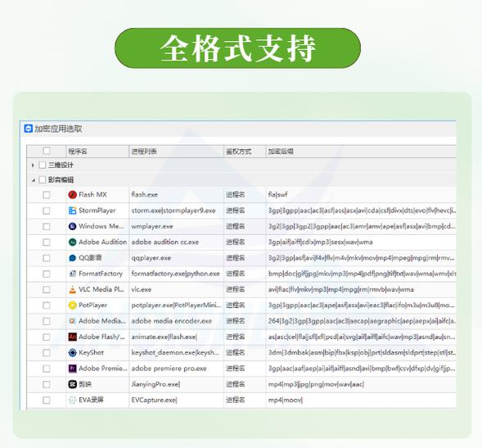The width and height of the screenshot is (482, 448).
Task: Collapse the 影音编辑 category arrow
Action: tap(34, 181)
